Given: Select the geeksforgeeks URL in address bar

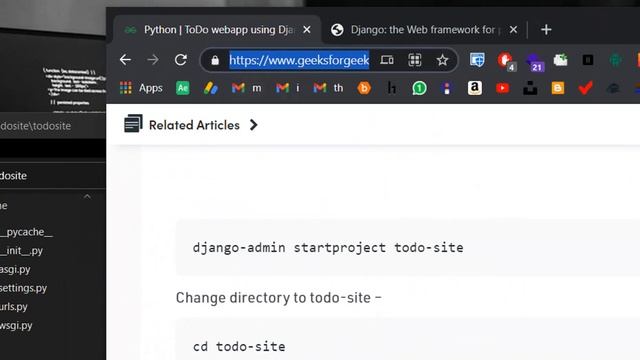Looking at the screenshot, I should coord(299,60).
